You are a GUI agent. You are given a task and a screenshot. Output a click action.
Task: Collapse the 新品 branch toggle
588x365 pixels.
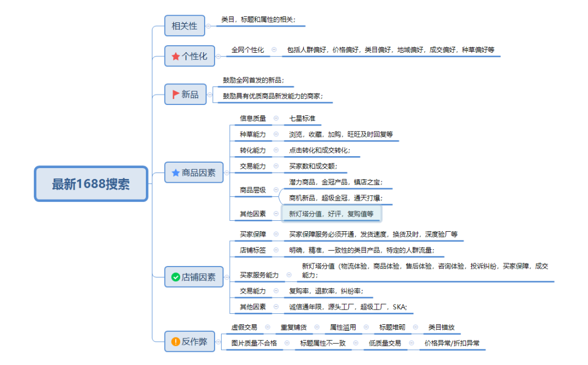[x=210, y=95]
